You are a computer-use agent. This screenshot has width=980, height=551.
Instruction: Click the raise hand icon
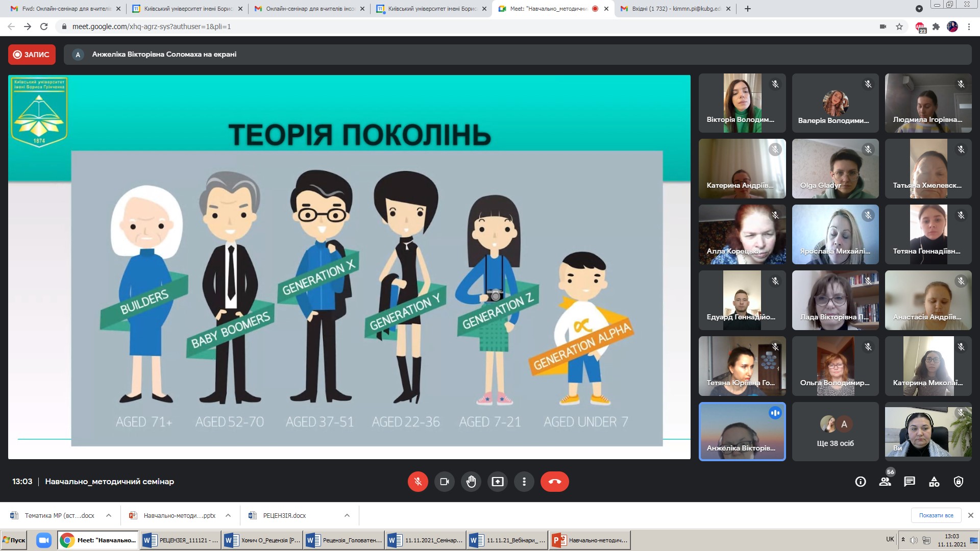pyautogui.click(x=471, y=482)
